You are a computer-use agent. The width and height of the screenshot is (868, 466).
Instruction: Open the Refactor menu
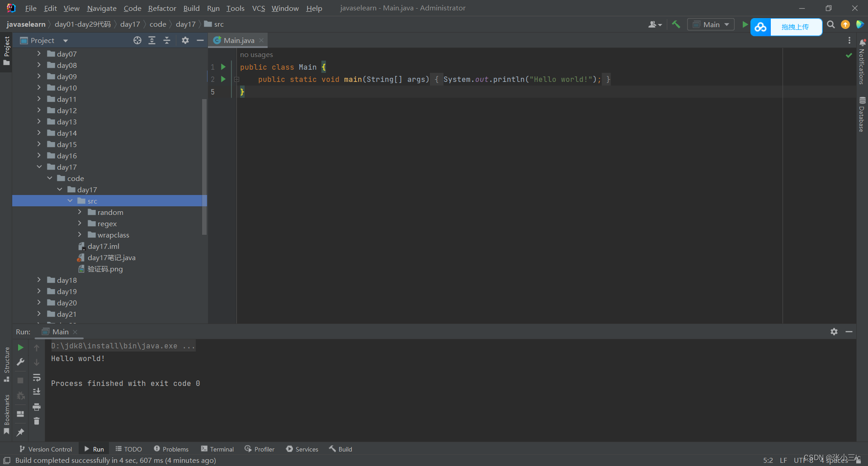click(x=162, y=8)
